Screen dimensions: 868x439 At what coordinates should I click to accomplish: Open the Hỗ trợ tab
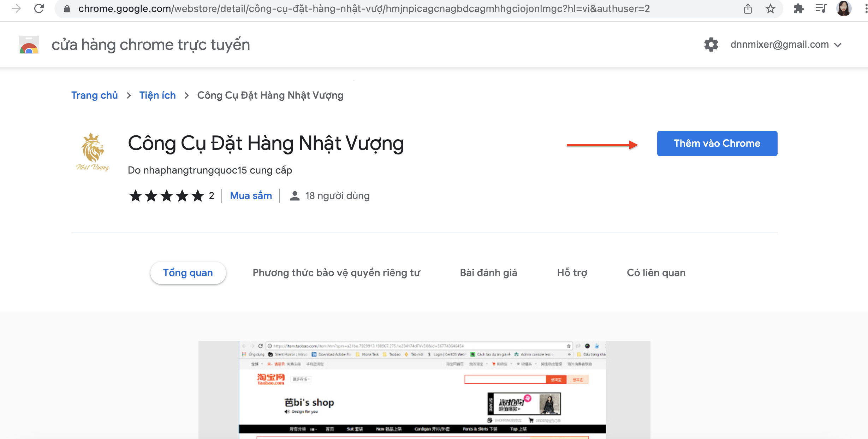point(572,273)
